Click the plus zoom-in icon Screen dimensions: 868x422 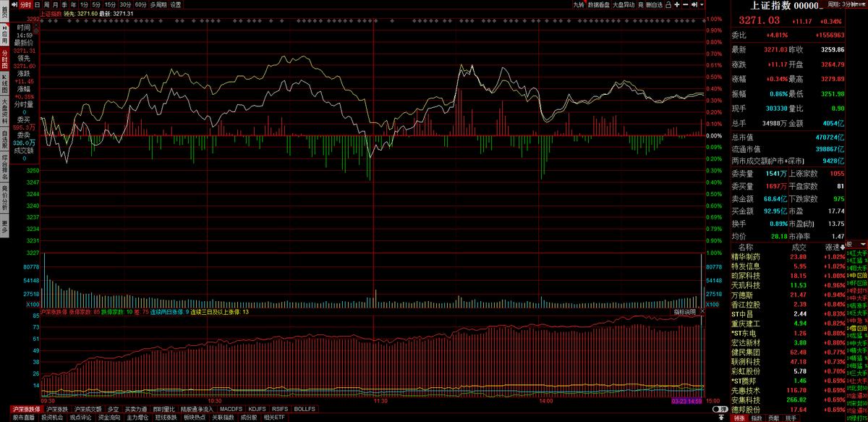(x=677, y=4)
